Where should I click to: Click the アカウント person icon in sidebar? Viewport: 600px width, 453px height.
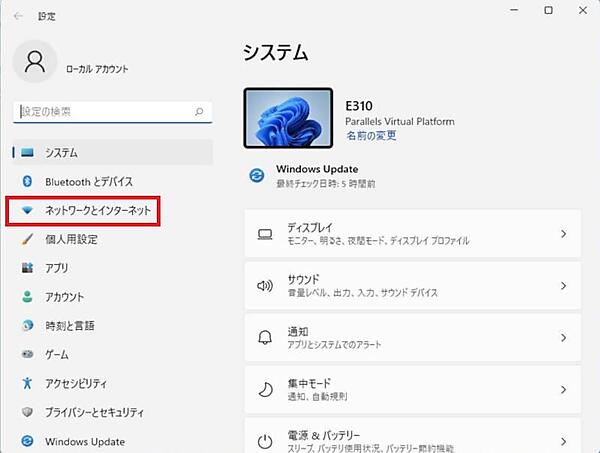coord(27,297)
